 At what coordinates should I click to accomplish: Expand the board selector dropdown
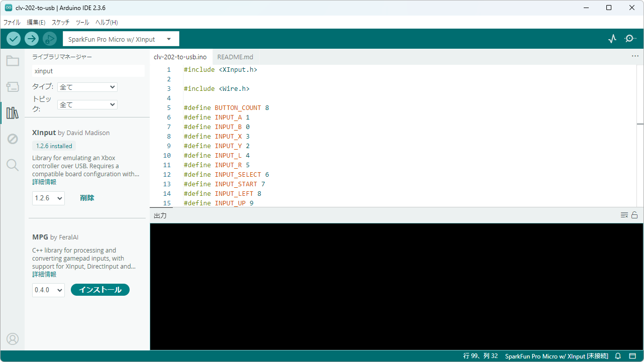tap(121, 39)
